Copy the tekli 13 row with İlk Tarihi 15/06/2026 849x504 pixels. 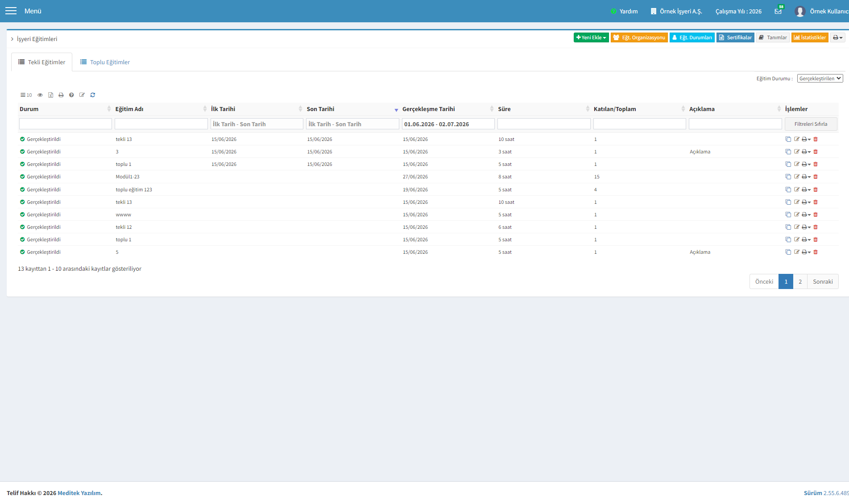[788, 139]
